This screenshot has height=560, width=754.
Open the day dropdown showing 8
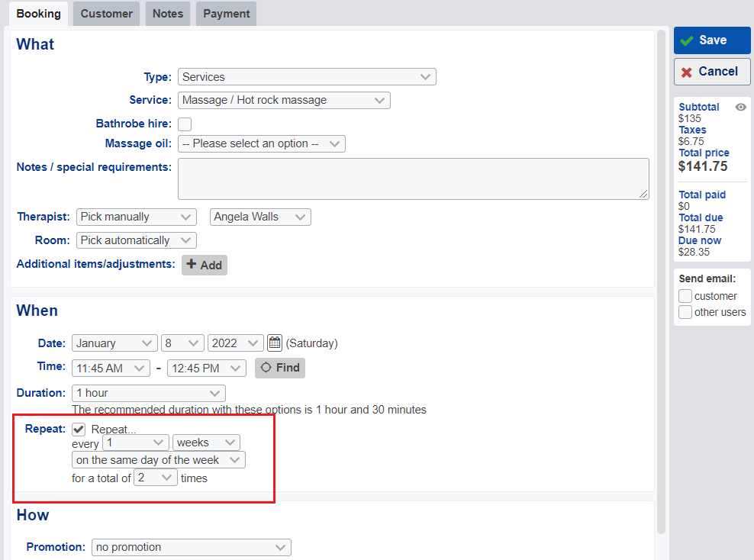pyautogui.click(x=182, y=343)
